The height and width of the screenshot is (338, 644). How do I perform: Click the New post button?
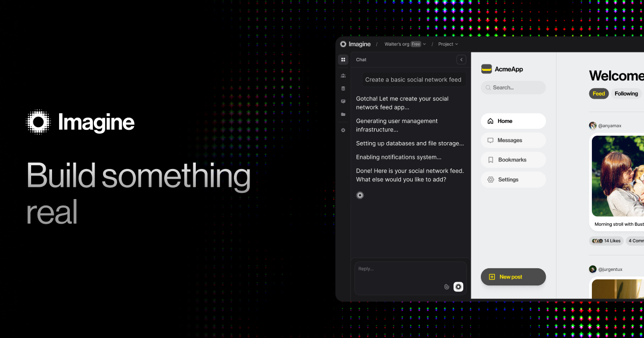click(x=513, y=277)
